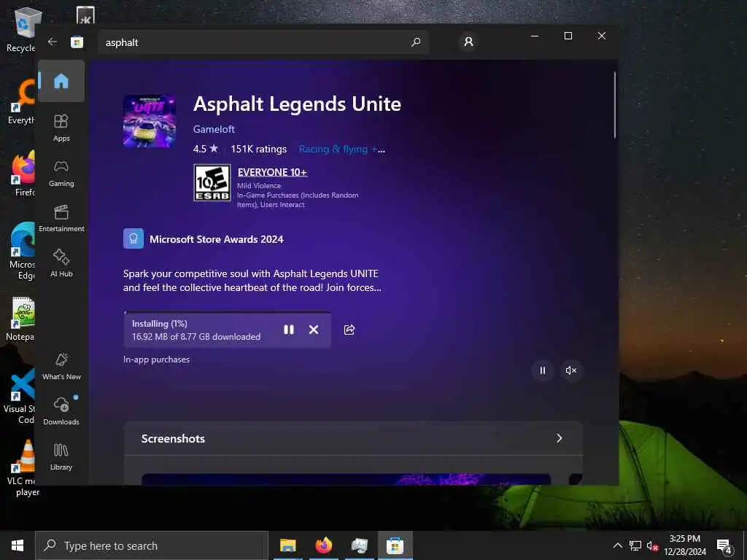Select the Firefox desktop shortcut
747x560 pixels.
pos(24,174)
